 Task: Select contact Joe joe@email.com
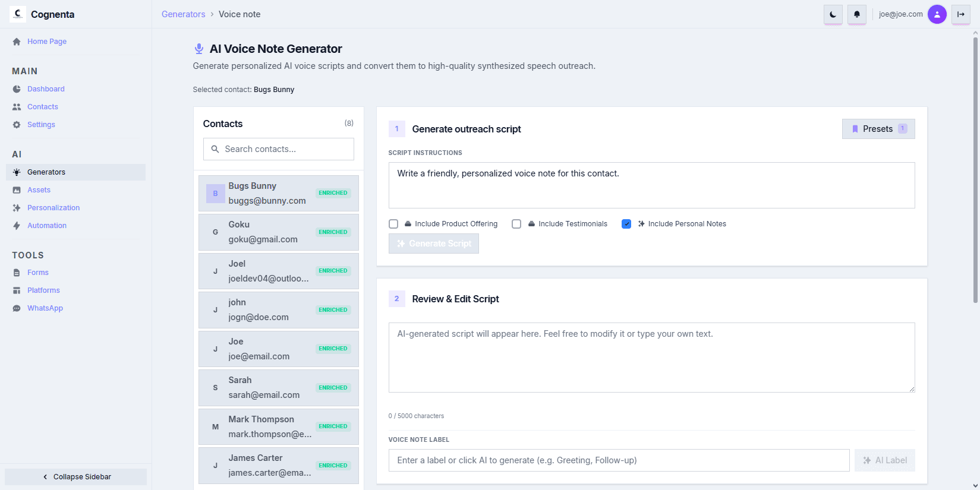pyautogui.click(x=279, y=349)
